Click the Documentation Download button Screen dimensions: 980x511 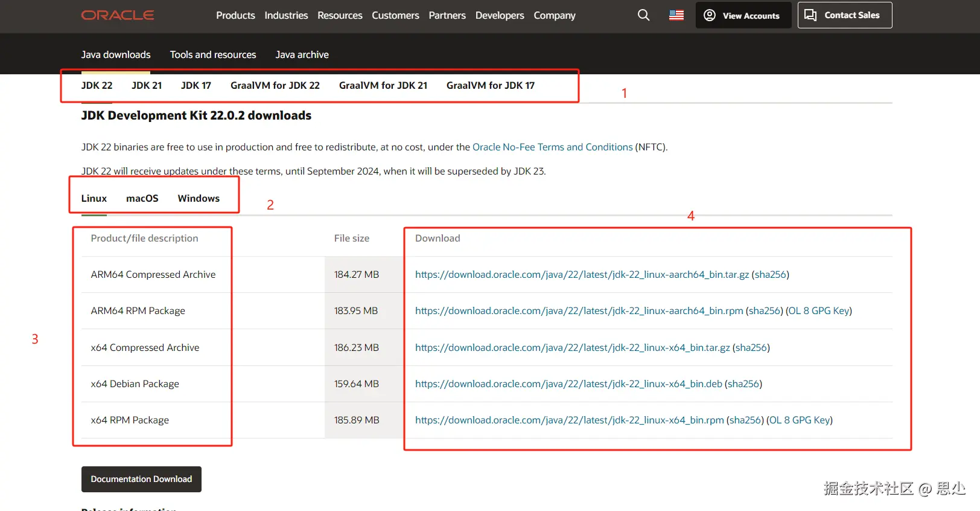[141, 479]
